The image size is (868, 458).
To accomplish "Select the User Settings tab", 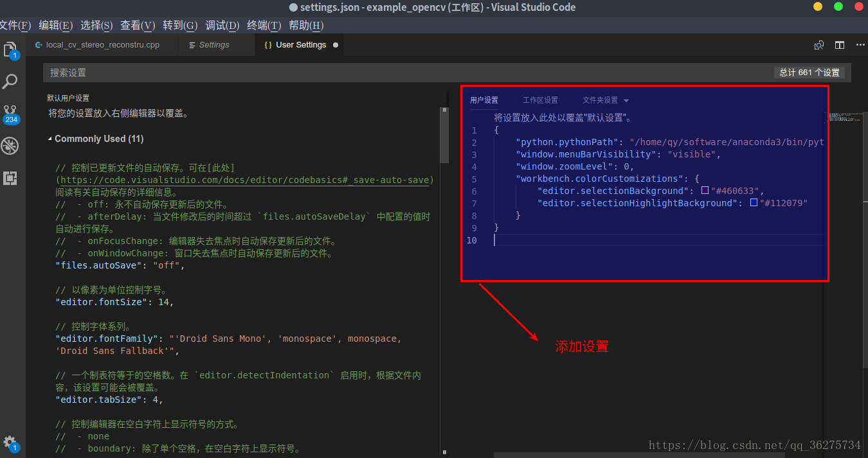I will coord(301,45).
